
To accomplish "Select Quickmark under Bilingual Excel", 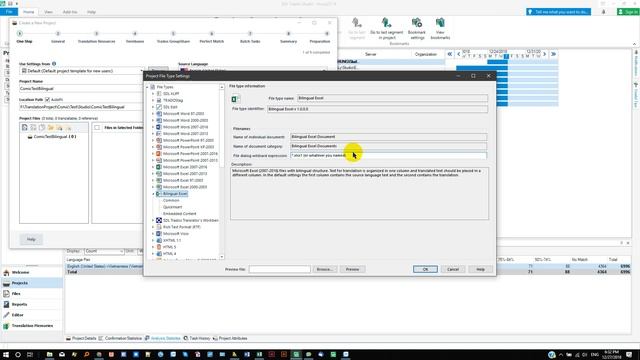I will [x=173, y=207].
